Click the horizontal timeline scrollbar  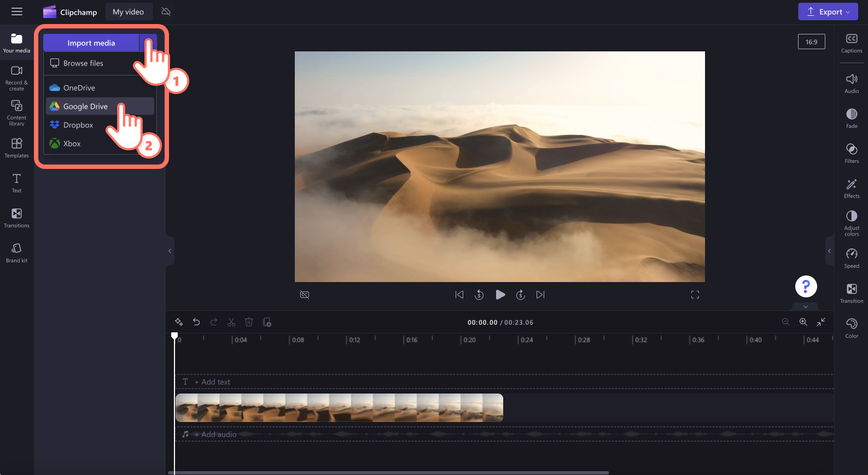coord(388,472)
